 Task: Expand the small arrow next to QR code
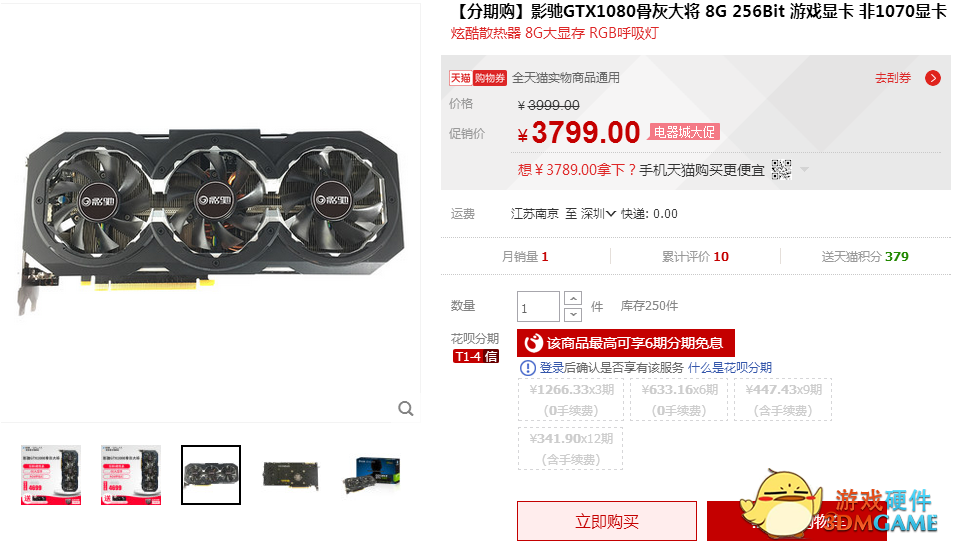[x=804, y=170]
